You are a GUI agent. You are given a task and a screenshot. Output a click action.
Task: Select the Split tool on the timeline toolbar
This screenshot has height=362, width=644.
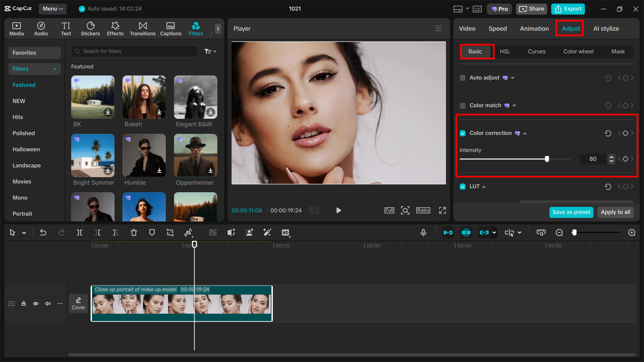point(80,232)
